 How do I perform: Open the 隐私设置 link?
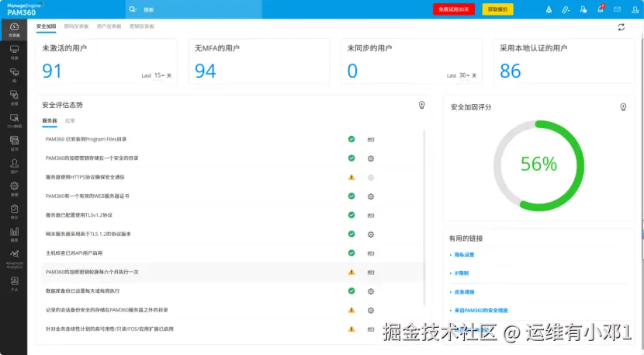point(464,255)
